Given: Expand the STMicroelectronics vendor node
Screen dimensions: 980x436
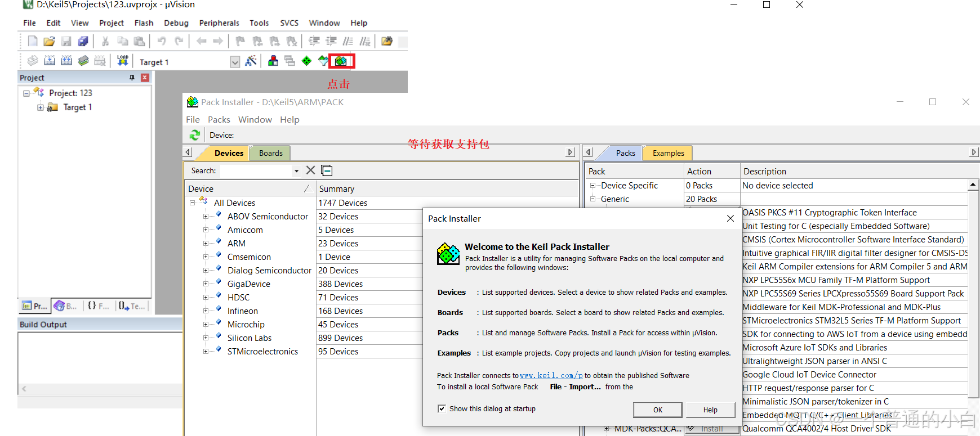Looking at the screenshot, I should (x=206, y=351).
